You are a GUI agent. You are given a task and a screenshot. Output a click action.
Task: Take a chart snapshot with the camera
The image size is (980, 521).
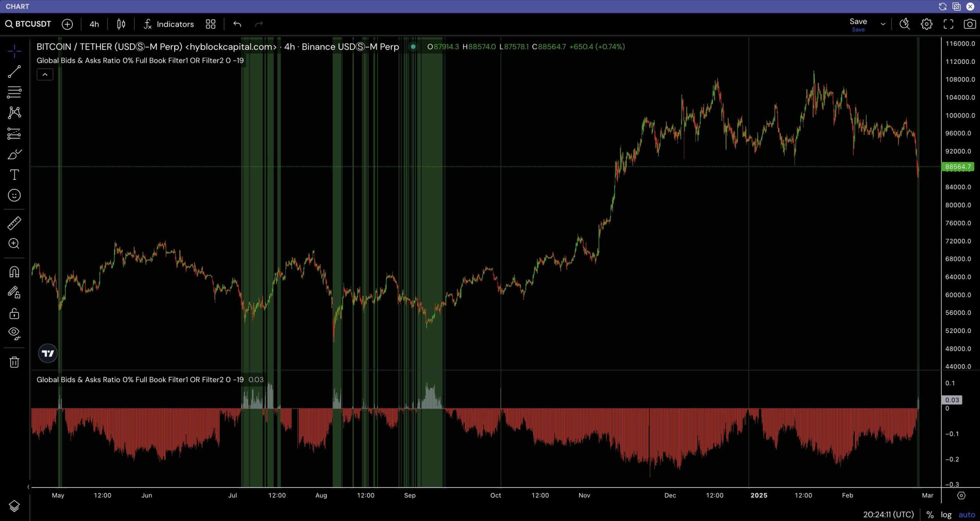pos(970,24)
